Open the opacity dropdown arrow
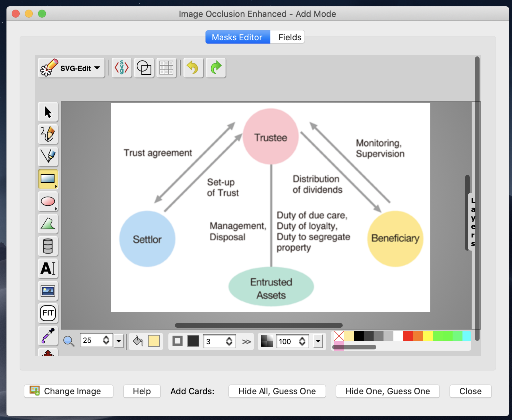Screen dimensions: 512x420 (x=318, y=341)
